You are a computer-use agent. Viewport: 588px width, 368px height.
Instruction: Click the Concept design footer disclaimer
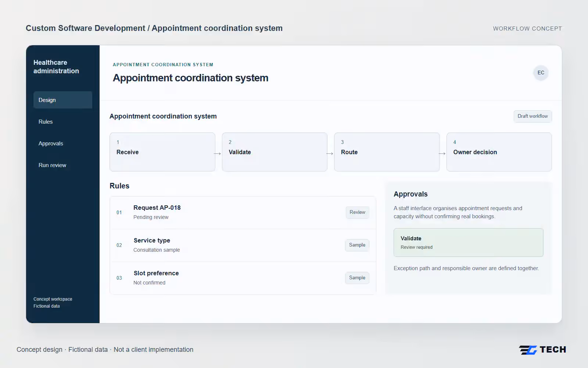[105, 350]
